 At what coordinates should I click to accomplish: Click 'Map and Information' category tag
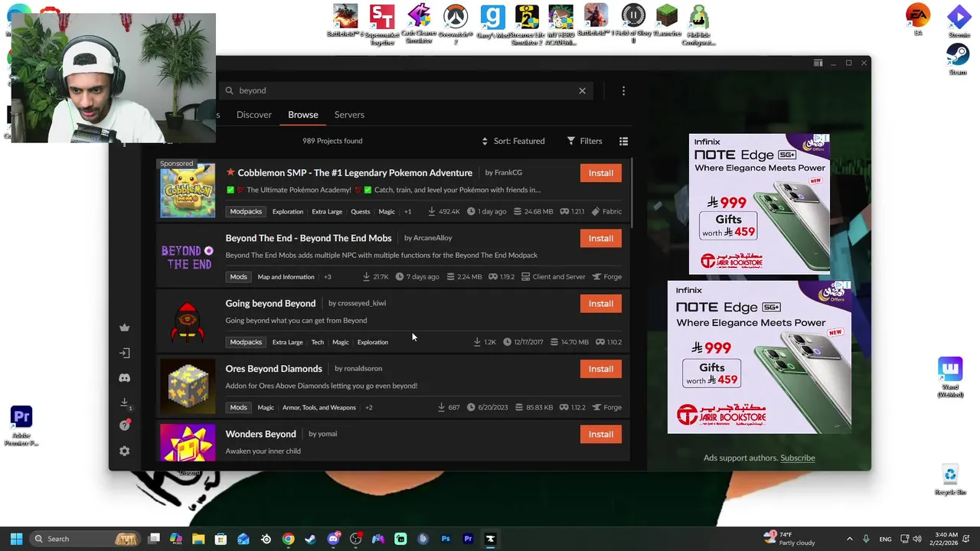(x=286, y=277)
